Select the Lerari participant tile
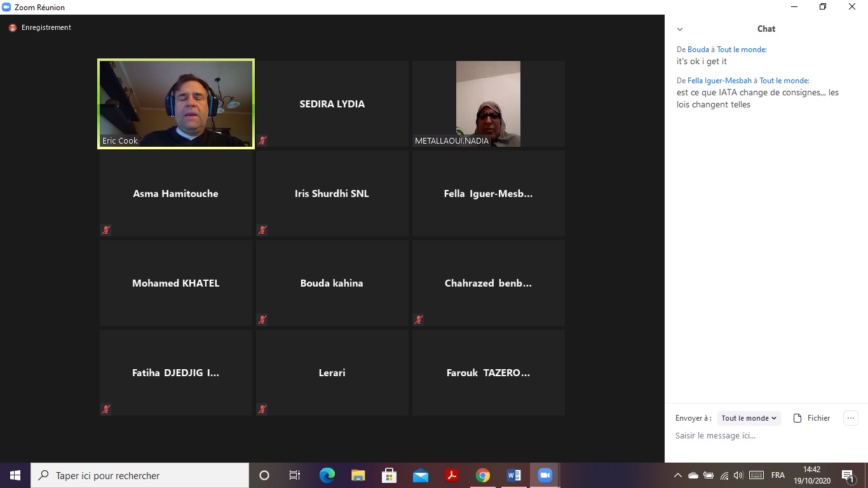The image size is (868, 488). (332, 373)
